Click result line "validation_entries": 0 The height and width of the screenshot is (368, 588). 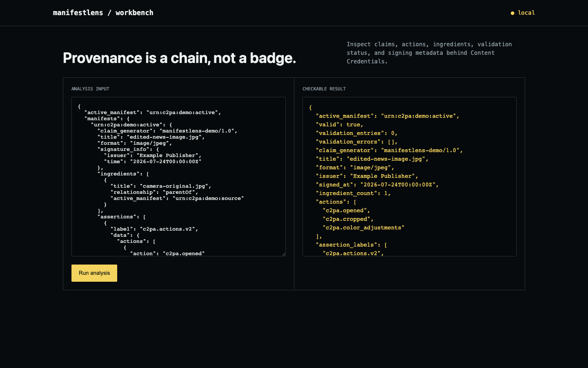[x=356, y=133]
